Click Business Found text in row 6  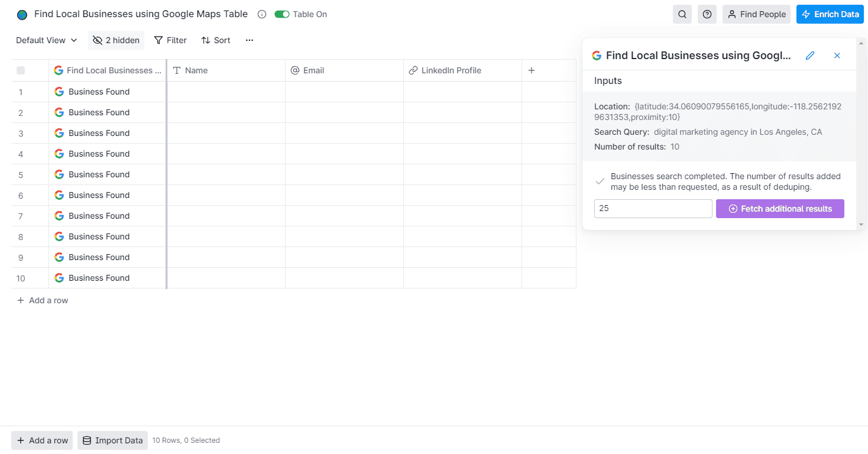pos(99,195)
